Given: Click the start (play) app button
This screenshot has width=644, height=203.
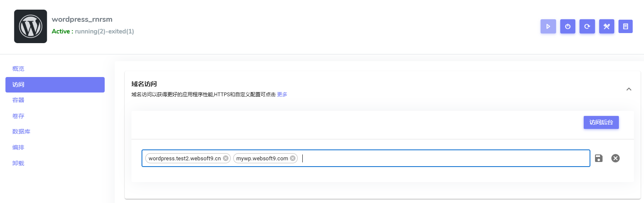Looking at the screenshot, I should (x=548, y=26).
